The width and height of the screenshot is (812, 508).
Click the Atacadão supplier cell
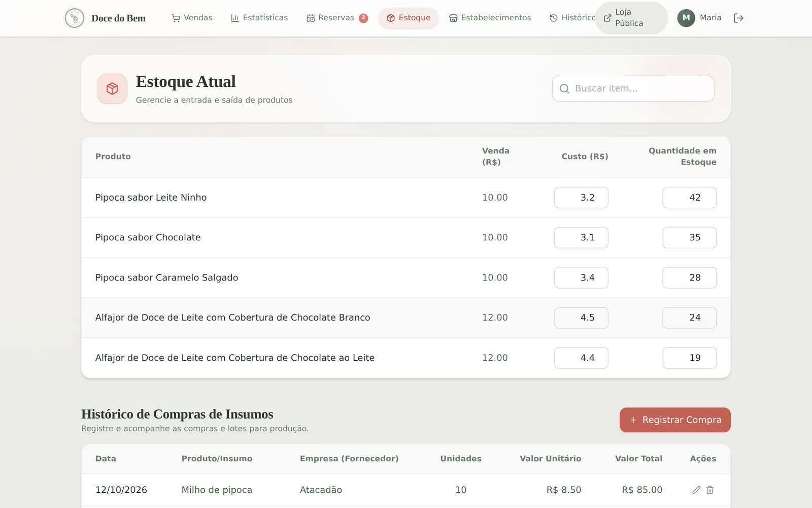321,490
